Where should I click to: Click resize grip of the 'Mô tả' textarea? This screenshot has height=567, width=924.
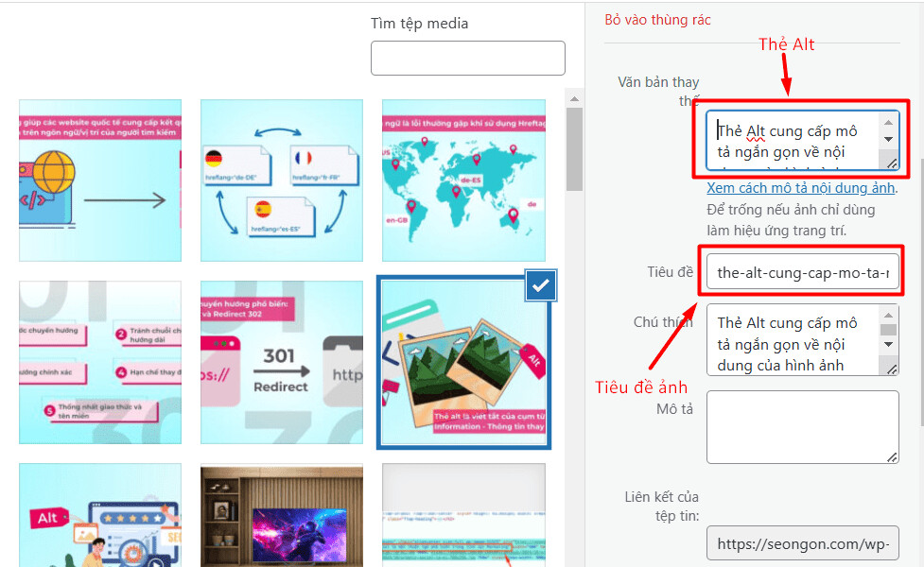[892, 456]
